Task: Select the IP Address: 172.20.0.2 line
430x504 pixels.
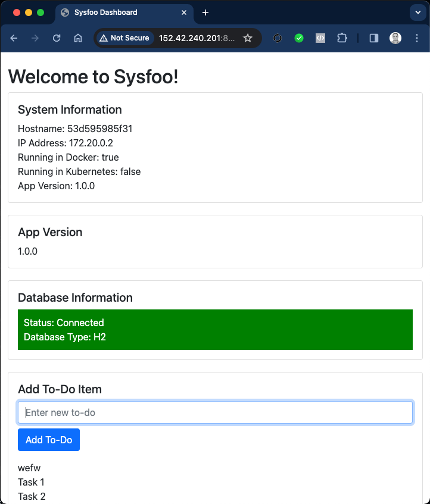Action: pyautogui.click(x=66, y=143)
